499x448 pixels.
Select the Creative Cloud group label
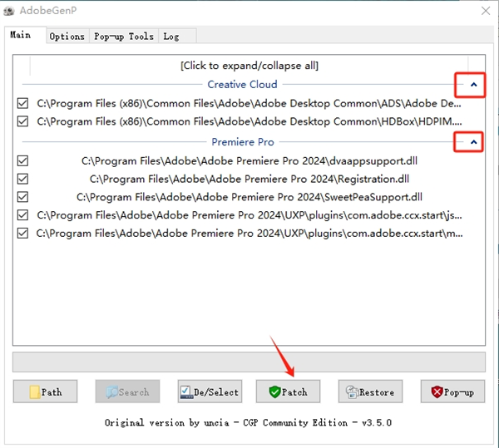coord(242,84)
